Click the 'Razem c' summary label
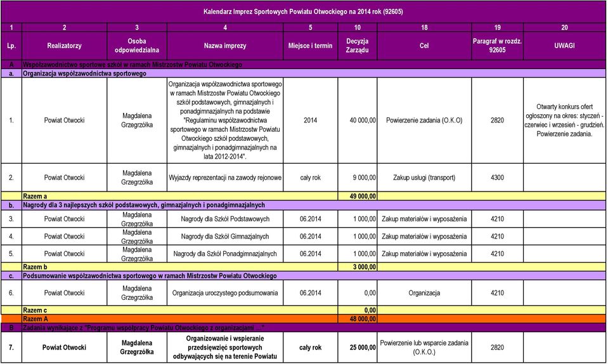 coord(35,310)
